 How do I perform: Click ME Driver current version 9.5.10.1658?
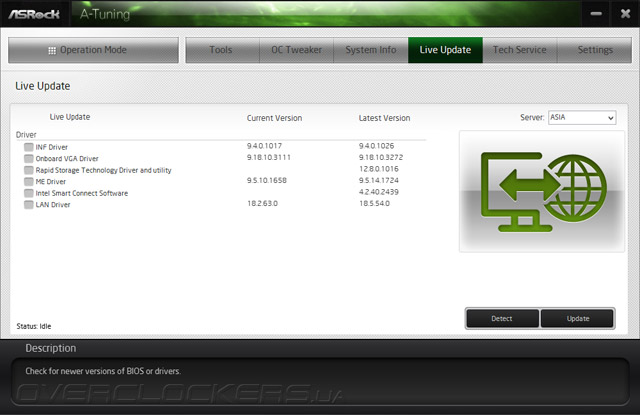click(x=267, y=180)
